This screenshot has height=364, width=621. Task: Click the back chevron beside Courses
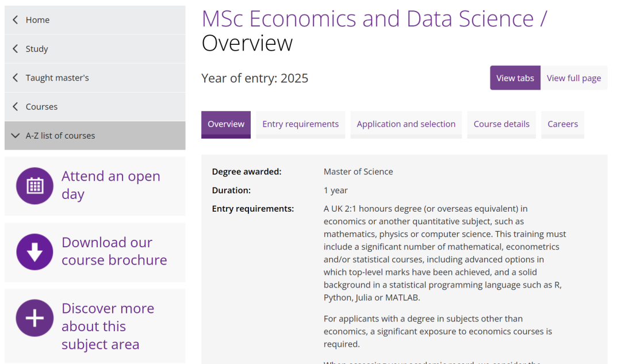pyautogui.click(x=16, y=106)
